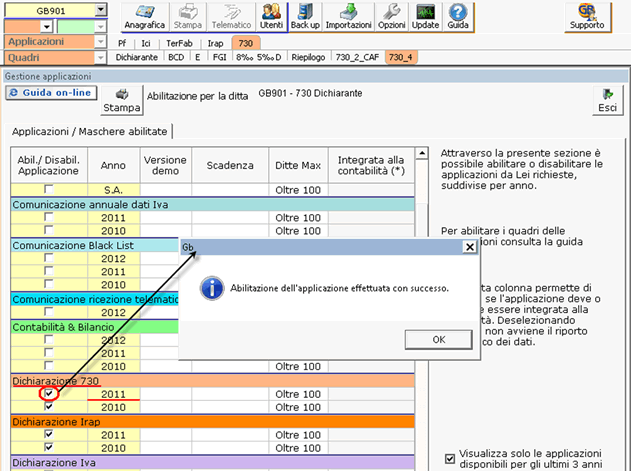The height and width of the screenshot is (471, 631).
Task: Enable Comunicazione Black List 2011 checkbox
Action: pos(49,271)
